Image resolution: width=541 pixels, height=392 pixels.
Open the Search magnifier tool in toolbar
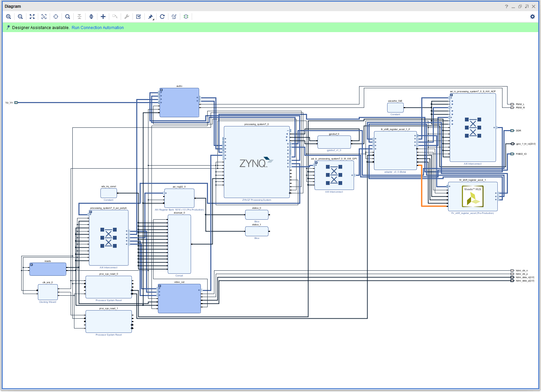[x=68, y=17]
